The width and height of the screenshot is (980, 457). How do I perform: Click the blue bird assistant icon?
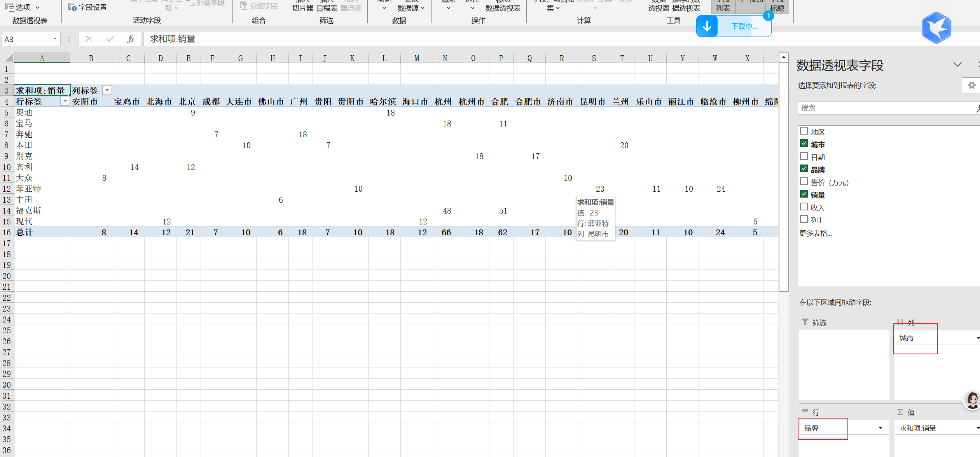click(x=936, y=28)
